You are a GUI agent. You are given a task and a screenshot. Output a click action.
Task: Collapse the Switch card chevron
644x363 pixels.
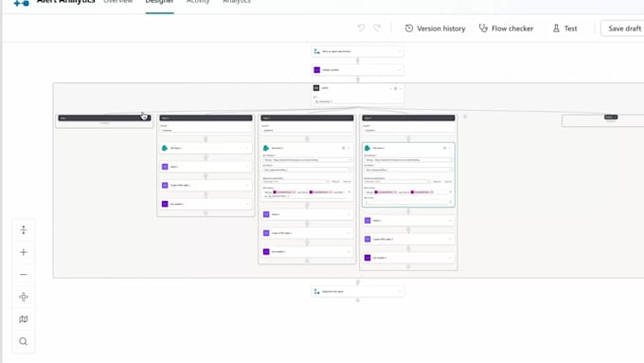[401, 88]
